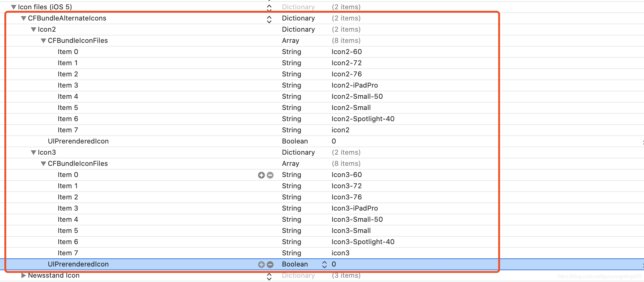
Task: Delete the selected UIPrerenderedIcon row
Action: coord(270,265)
